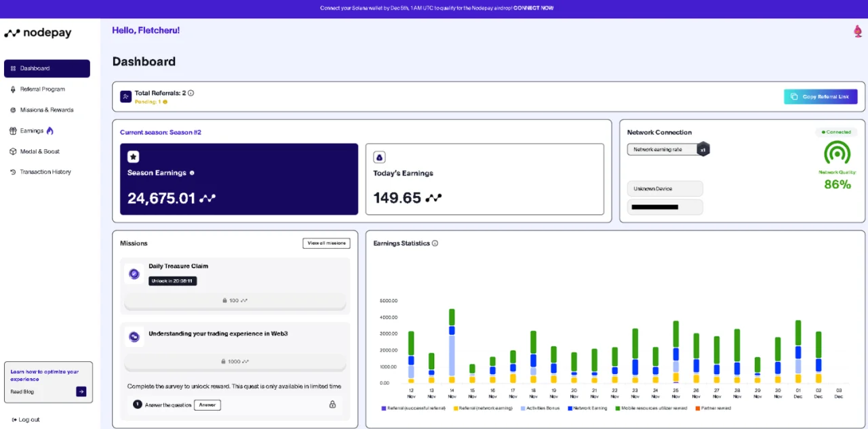This screenshot has height=429, width=868.
Task: Click the Unlock countdown timer badge
Action: click(173, 281)
